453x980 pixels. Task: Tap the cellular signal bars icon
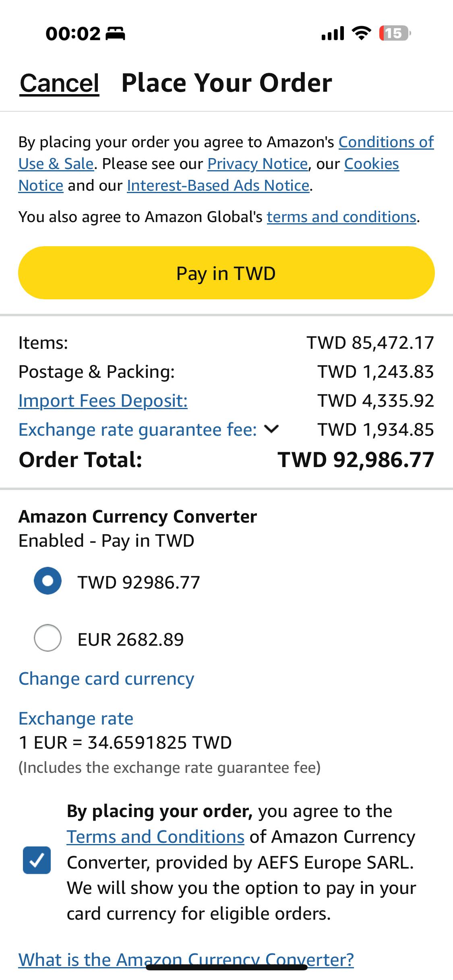(x=333, y=33)
